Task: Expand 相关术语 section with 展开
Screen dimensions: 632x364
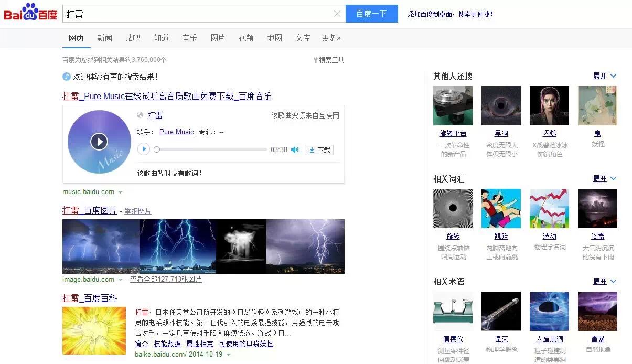Action: [605, 282]
